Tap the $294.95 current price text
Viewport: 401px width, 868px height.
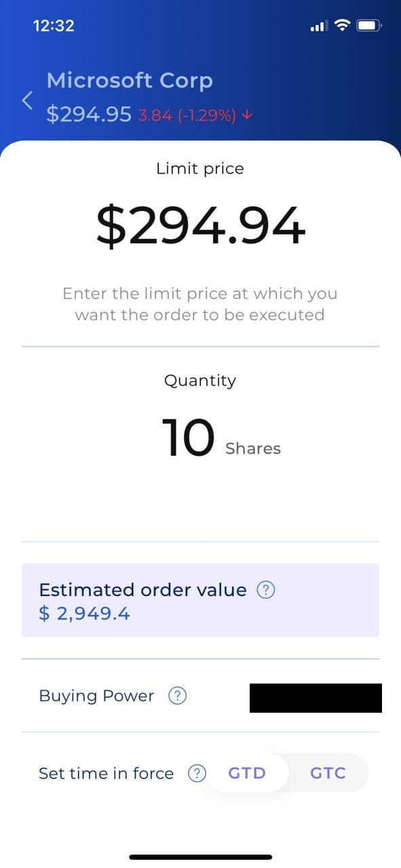tap(89, 114)
